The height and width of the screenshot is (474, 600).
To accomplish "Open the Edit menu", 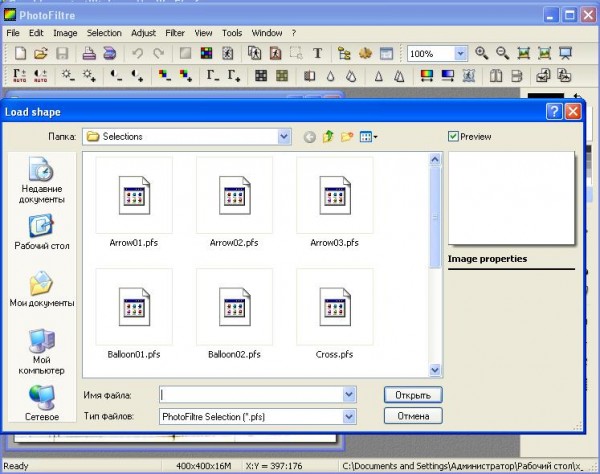I will [x=36, y=33].
